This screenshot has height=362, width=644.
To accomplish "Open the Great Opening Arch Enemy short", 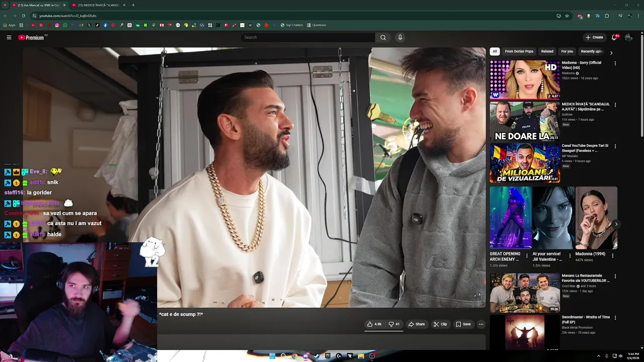I will click(x=511, y=218).
